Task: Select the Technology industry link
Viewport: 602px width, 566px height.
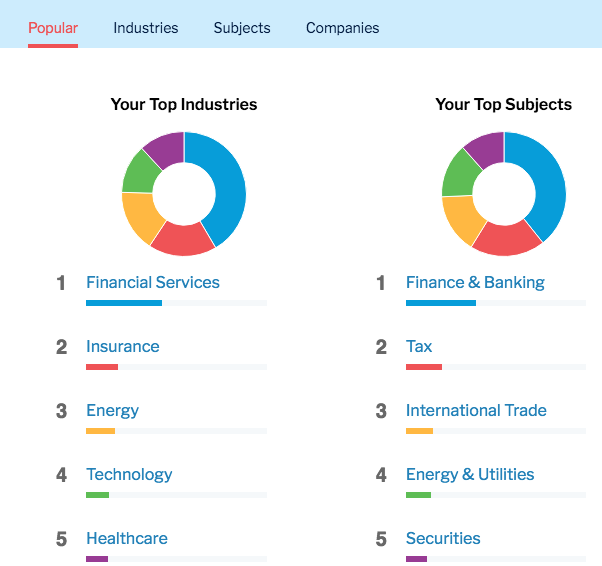Action: (129, 474)
